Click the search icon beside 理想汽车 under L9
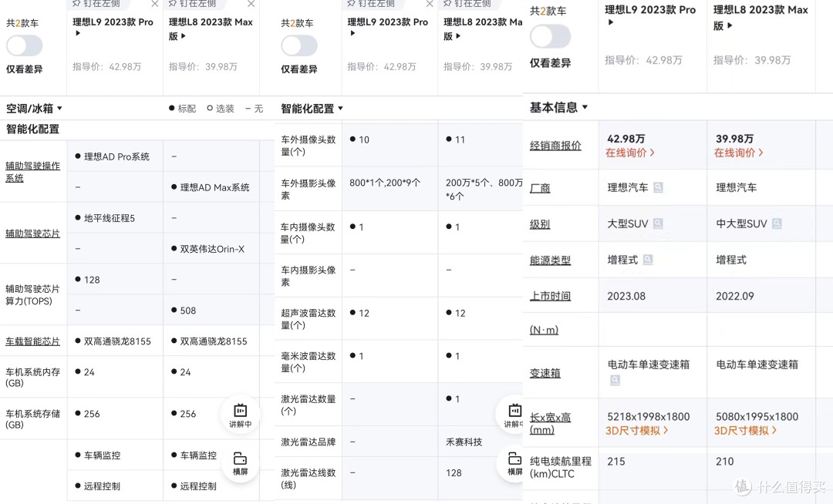833x504 pixels. [x=658, y=187]
